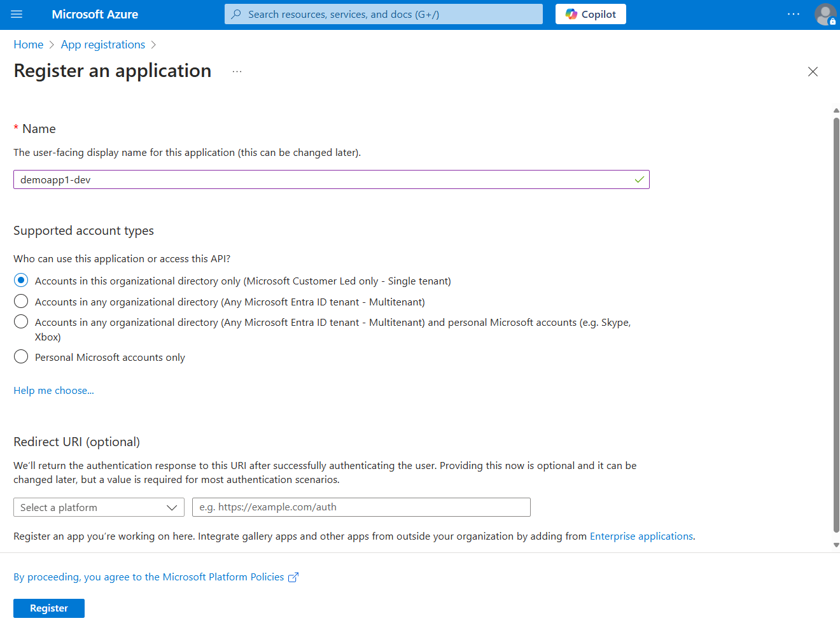Navigate to Home via breadcrumb

click(28, 44)
